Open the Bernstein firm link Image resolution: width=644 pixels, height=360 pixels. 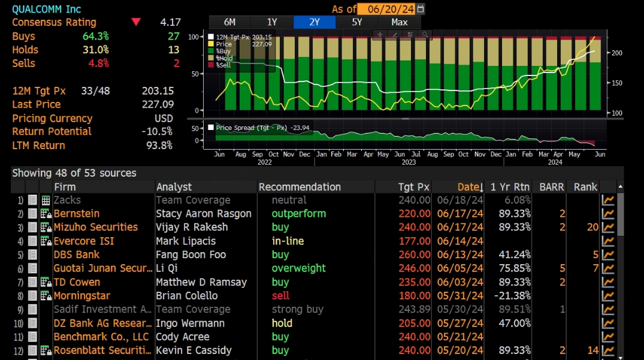pyautogui.click(x=77, y=214)
